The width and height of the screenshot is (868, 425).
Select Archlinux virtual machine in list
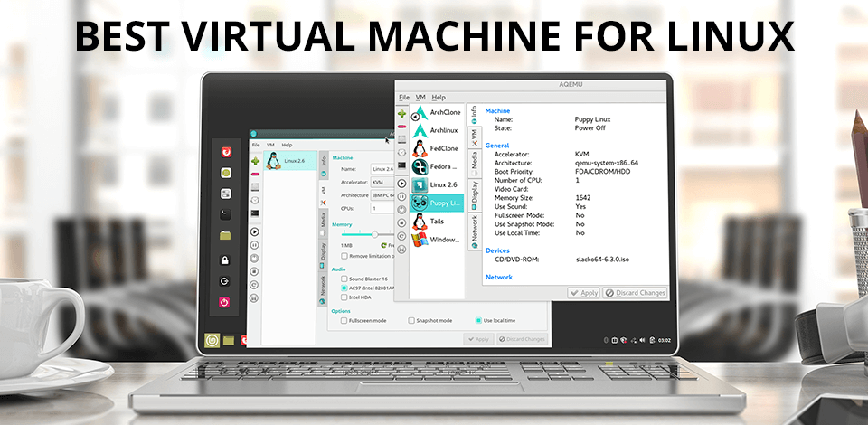click(437, 130)
